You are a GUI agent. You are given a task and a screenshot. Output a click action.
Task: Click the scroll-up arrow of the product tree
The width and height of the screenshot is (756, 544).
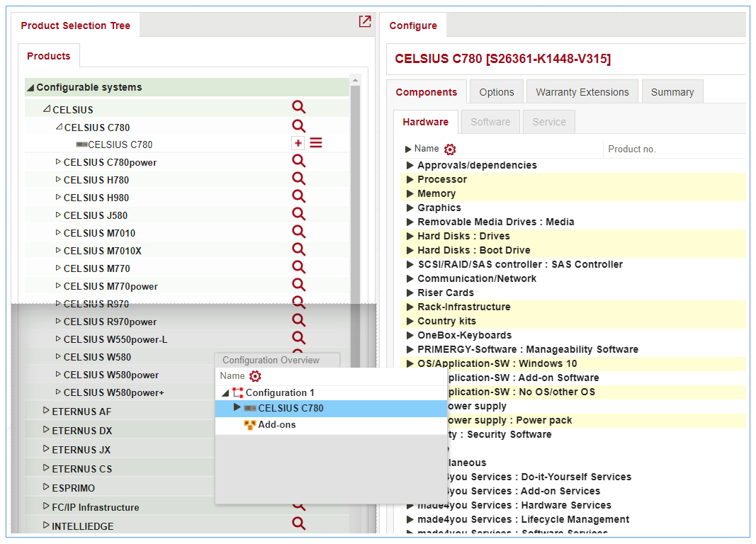coord(356,80)
